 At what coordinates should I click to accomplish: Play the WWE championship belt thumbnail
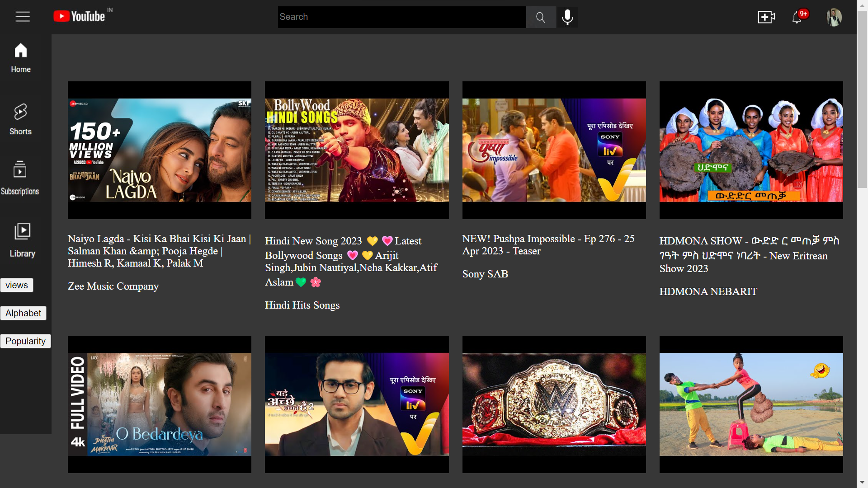pos(554,404)
